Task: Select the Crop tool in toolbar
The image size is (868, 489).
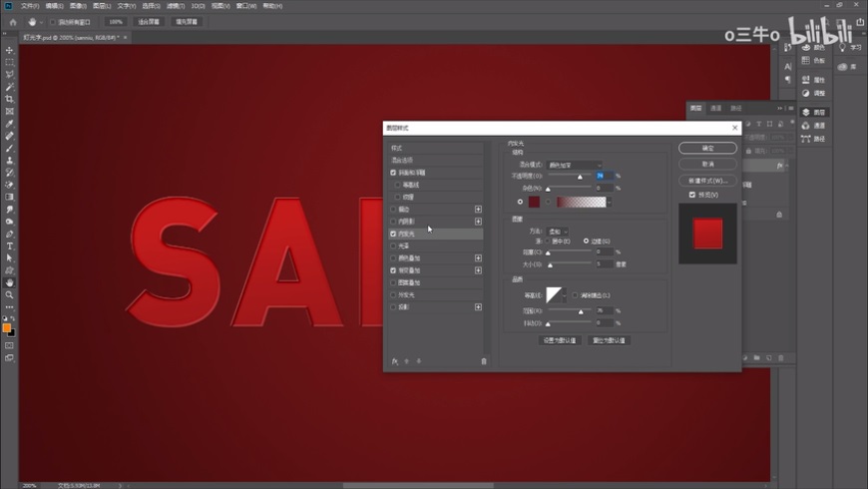Action: coord(10,100)
